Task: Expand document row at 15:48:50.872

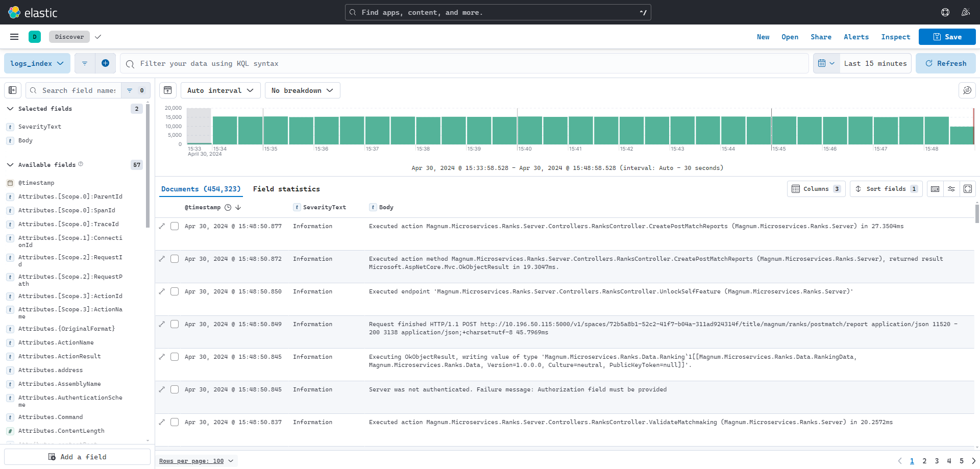Action: (162, 259)
